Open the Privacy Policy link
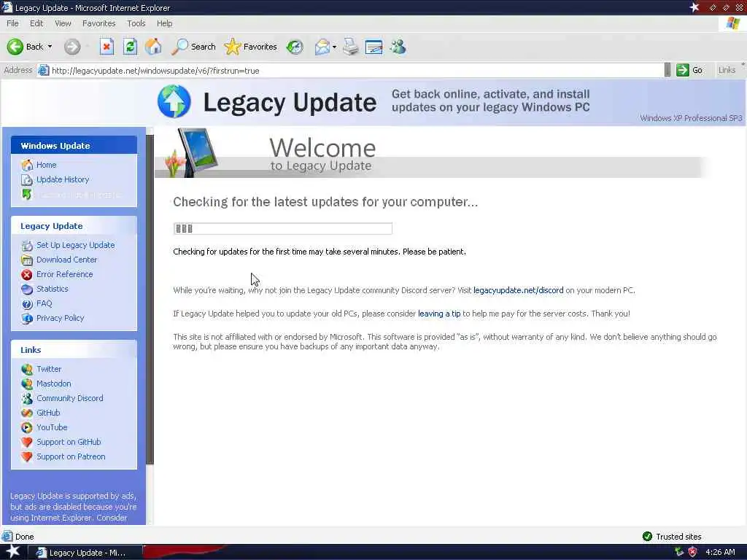The image size is (747, 560). [x=60, y=318]
